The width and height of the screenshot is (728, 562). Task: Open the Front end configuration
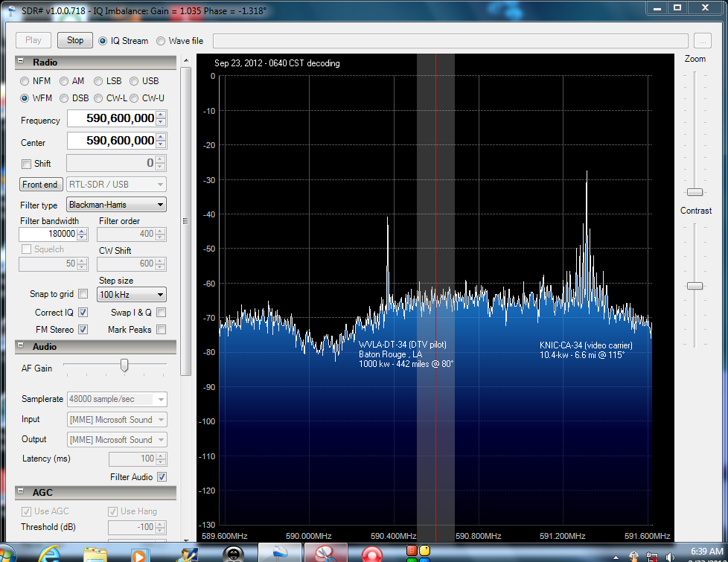click(40, 185)
